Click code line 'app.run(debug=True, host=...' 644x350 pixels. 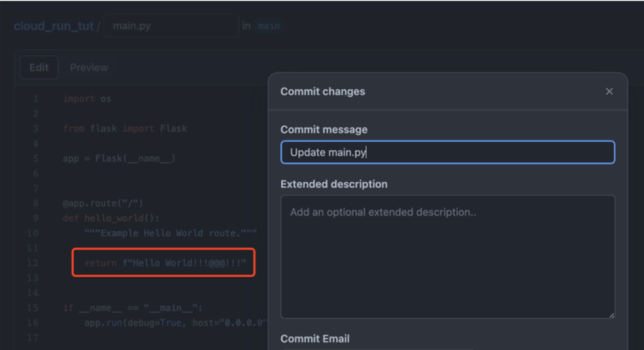pos(176,323)
